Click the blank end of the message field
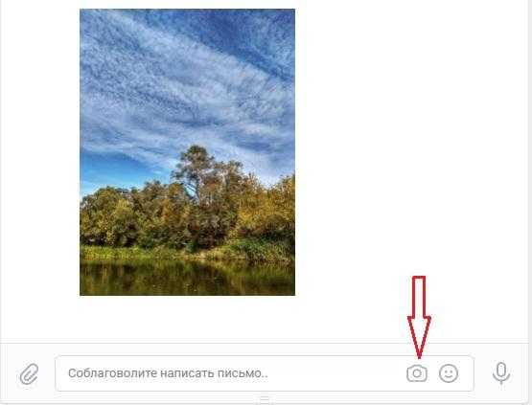532x405 pixels. click(x=335, y=373)
